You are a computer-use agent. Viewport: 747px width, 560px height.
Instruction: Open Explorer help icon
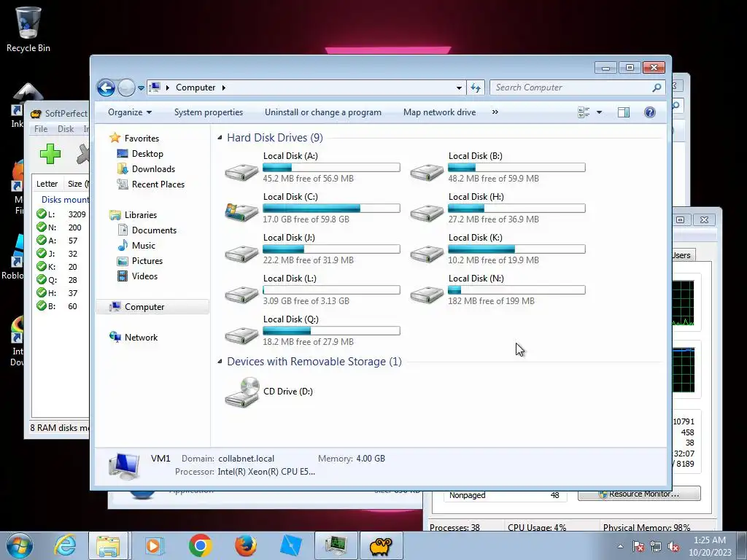point(649,112)
